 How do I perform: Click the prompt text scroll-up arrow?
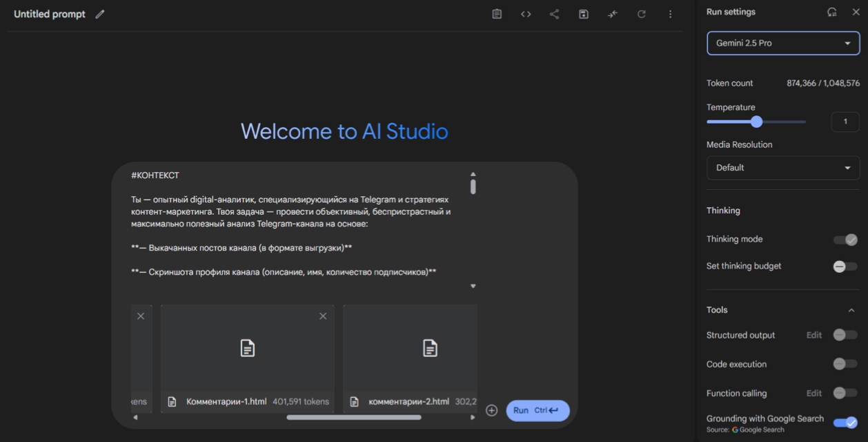coord(473,175)
